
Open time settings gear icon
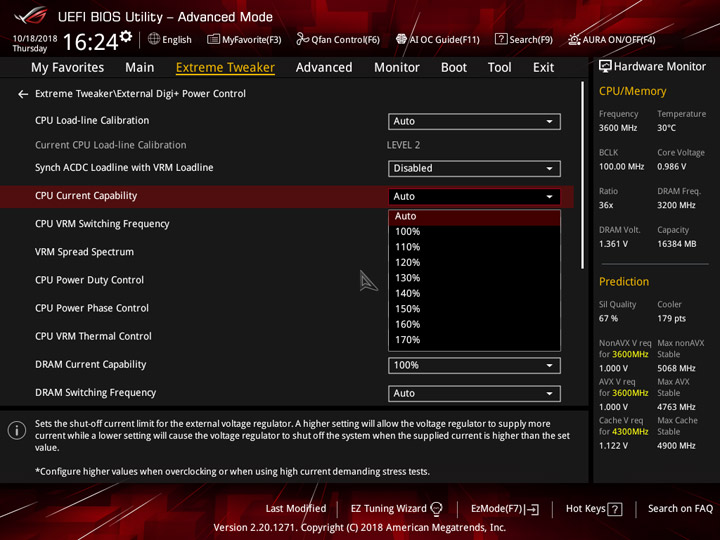point(126,36)
